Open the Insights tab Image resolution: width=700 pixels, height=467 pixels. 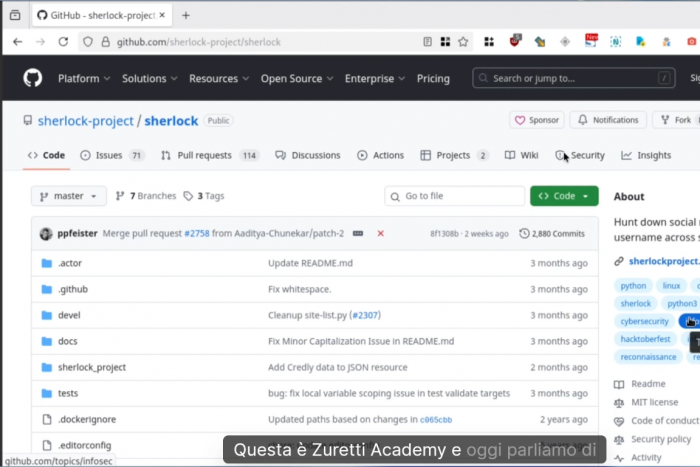point(646,155)
